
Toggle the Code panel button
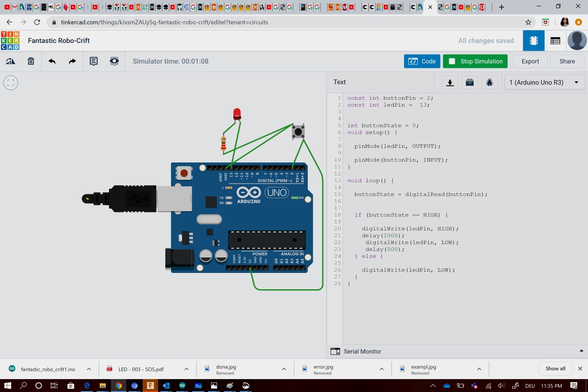[422, 61]
